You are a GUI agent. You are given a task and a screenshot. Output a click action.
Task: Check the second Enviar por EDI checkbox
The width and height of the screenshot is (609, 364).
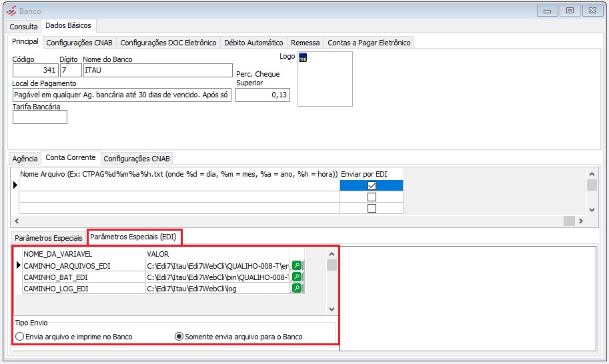[x=372, y=197]
